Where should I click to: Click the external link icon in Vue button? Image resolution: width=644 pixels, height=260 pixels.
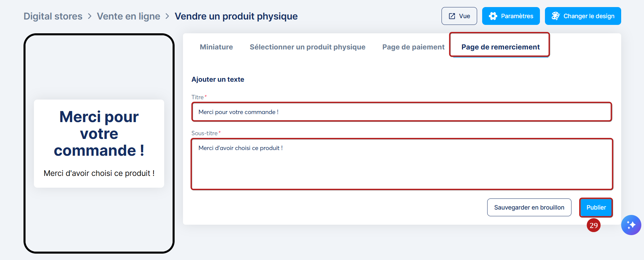[x=452, y=16]
